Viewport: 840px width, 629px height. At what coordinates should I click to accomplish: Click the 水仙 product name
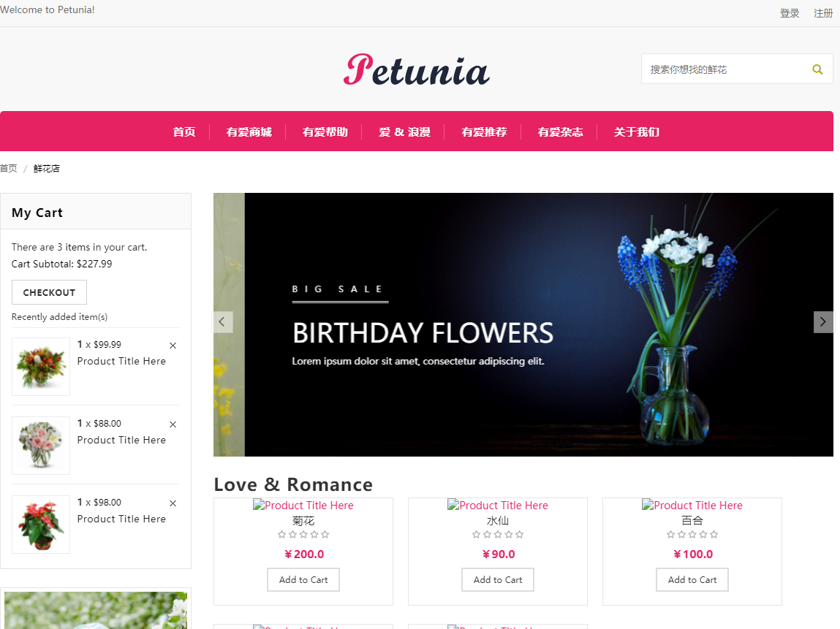click(x=498, y=520)
